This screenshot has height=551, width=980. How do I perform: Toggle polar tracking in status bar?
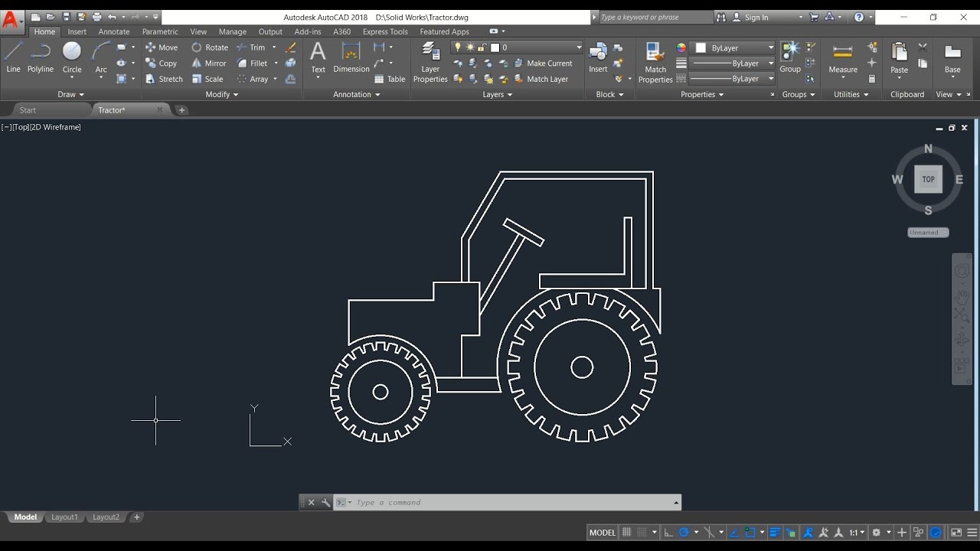pyautogui.click(x=684, y=533)
